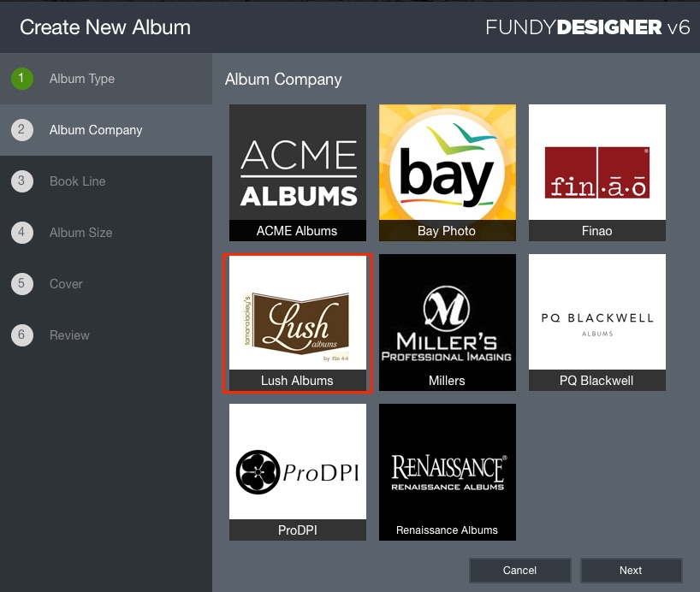Image resolution: width=700 pixels, height=592 pixels.
Task: Click the ACME Albums caption label
Action: [x=297, y=231]
